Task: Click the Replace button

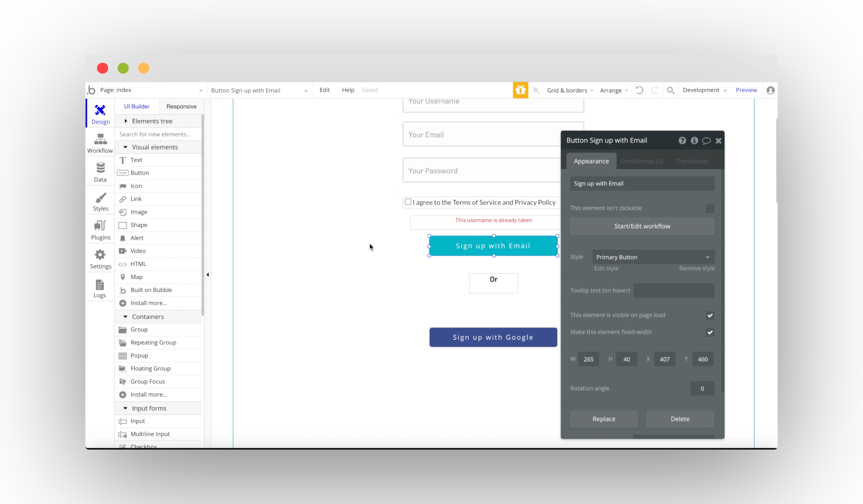Action: (604, 419)
